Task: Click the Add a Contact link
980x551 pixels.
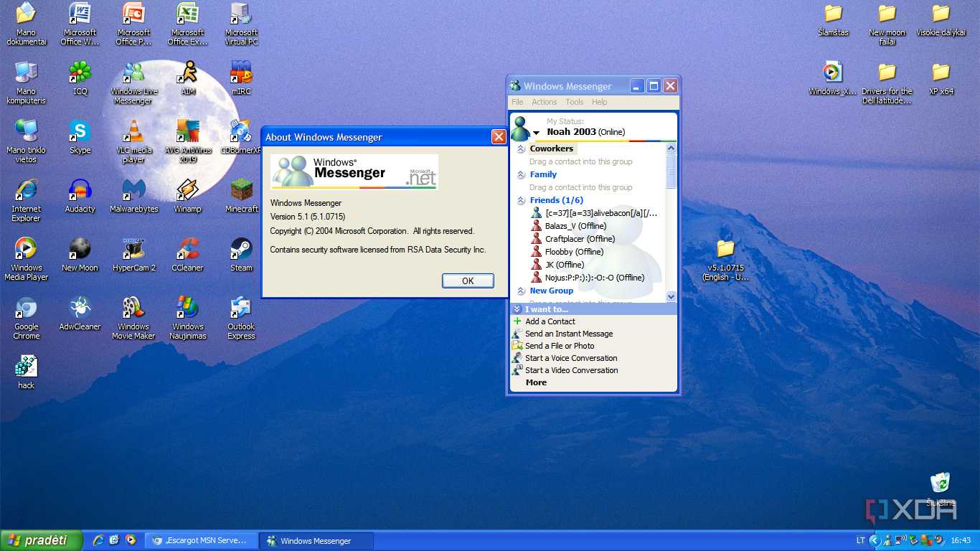Action: pyautogui.click(x=550, y=321)
